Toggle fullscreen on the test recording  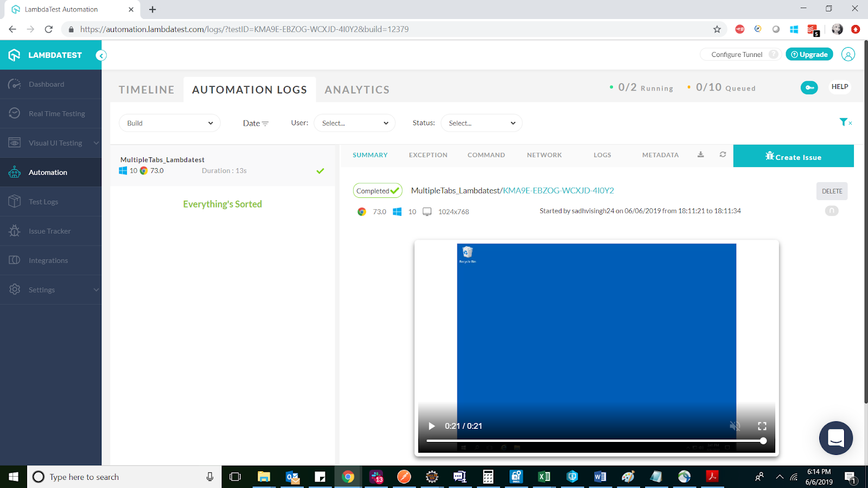(x=762, y=426)
